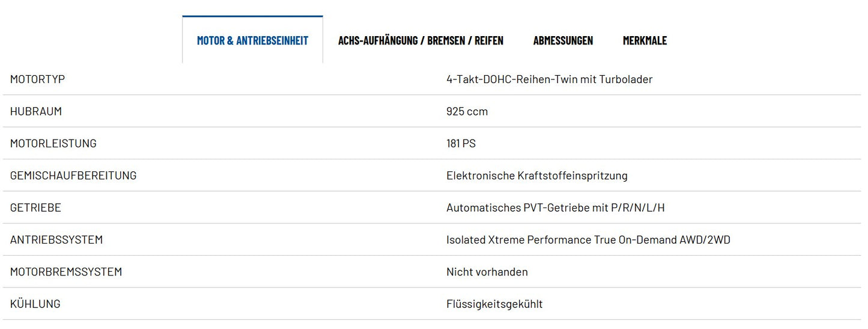Viewport: 868px width, 329px height.
Task: Select the Isolated Xtreme Performance AWD/2WD text
Action: (x=588, y=239)
